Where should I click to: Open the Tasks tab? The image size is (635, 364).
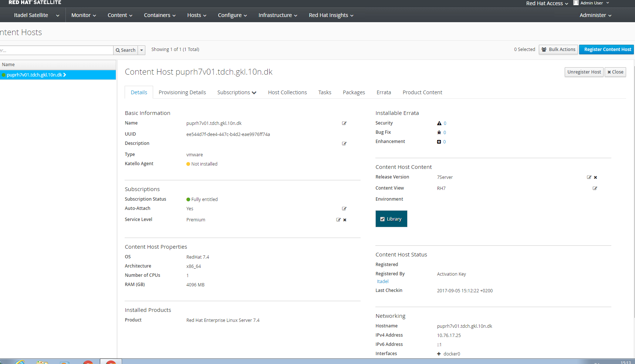pos(325,92)
